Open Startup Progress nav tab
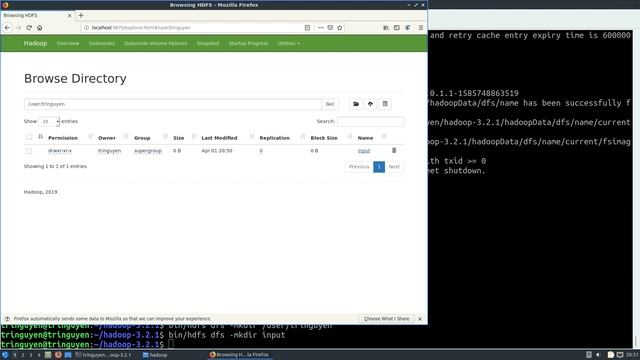Screen dimensions: 640x360 (x=248, y=43)
